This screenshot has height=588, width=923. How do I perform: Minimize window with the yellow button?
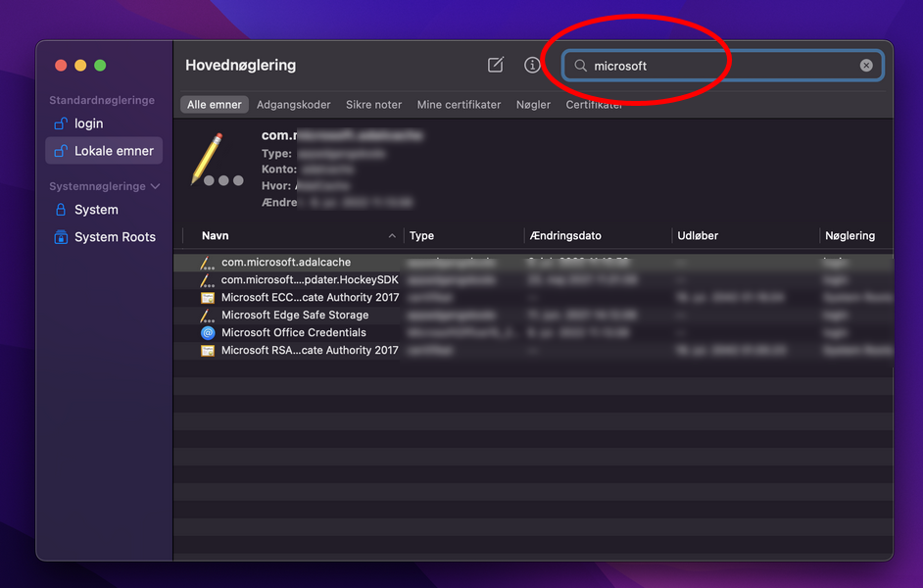pos(80,66)
